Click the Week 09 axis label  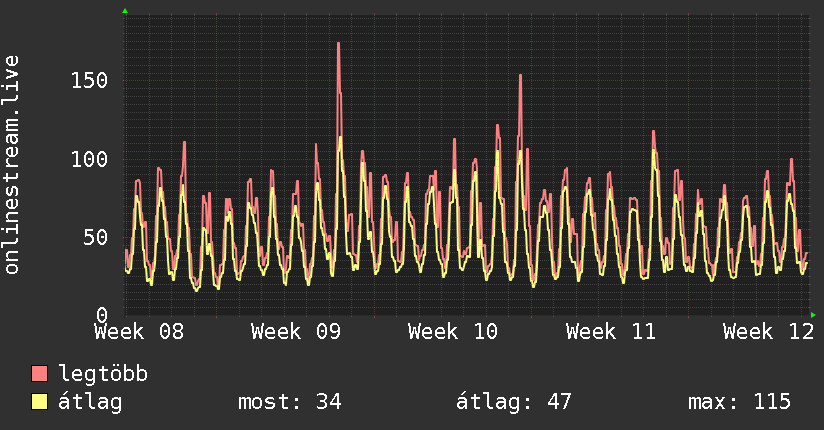pos(296,332)
